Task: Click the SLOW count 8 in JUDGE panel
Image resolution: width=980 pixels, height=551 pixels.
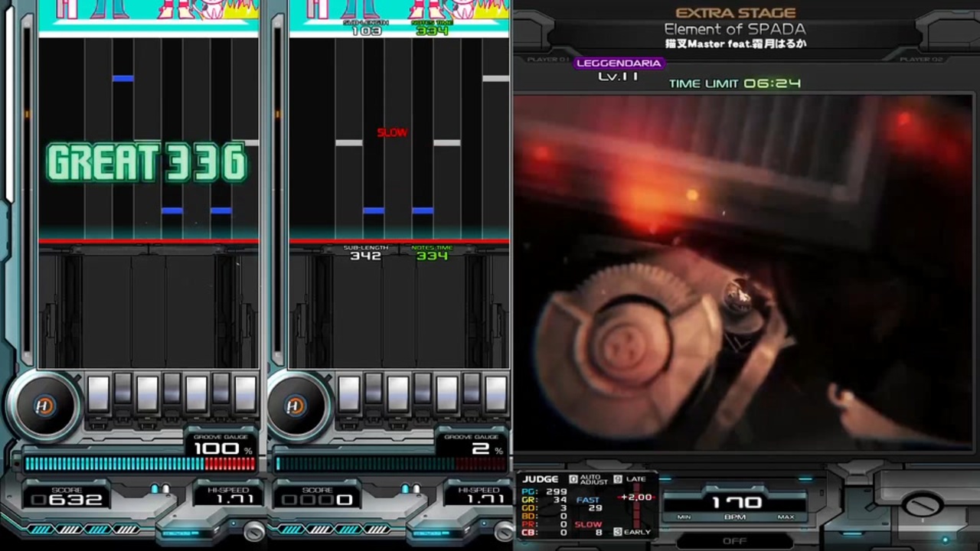Action: pos(598,533)
